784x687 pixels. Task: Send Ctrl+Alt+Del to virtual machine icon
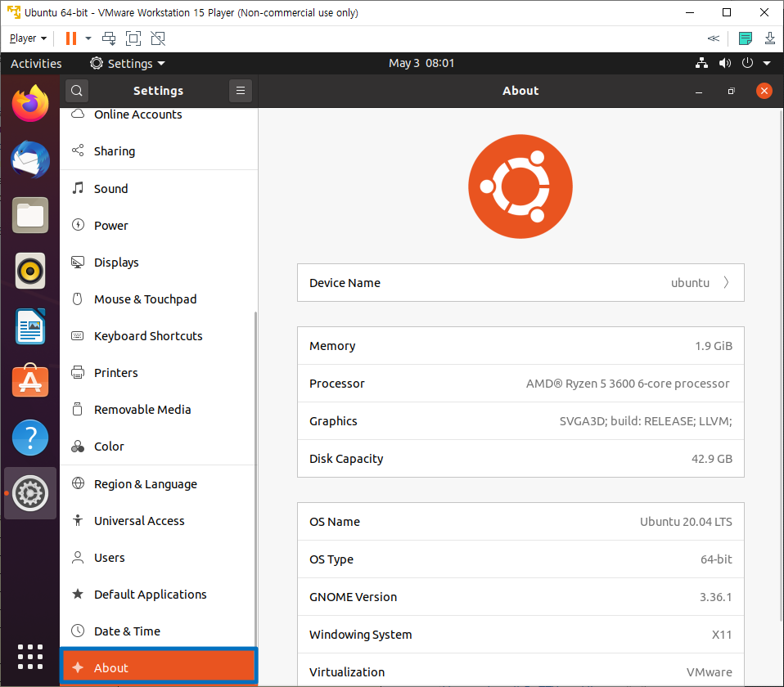[x=109, y=38]
